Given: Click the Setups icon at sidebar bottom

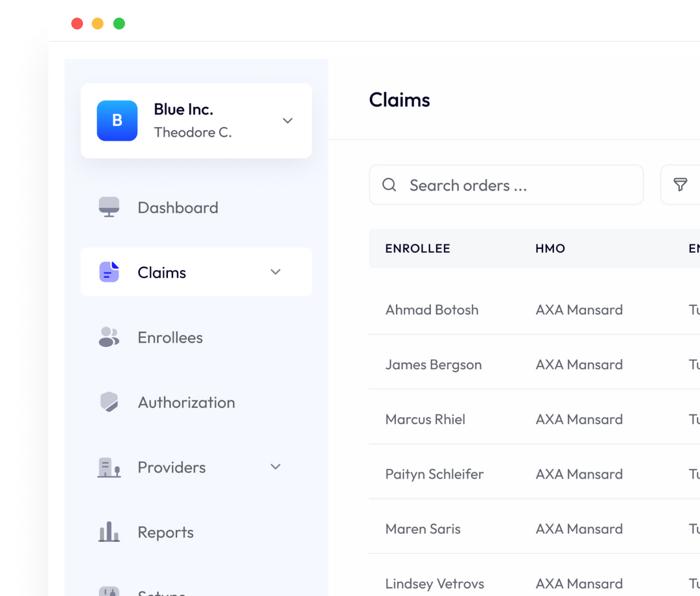Looking at the screenshot, I should point(108,591).
